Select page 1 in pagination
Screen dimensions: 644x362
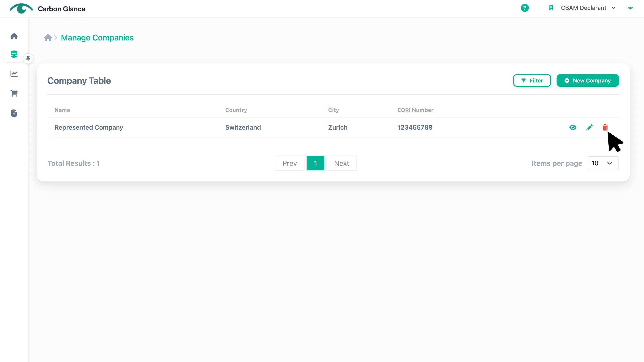coord(316,163)
